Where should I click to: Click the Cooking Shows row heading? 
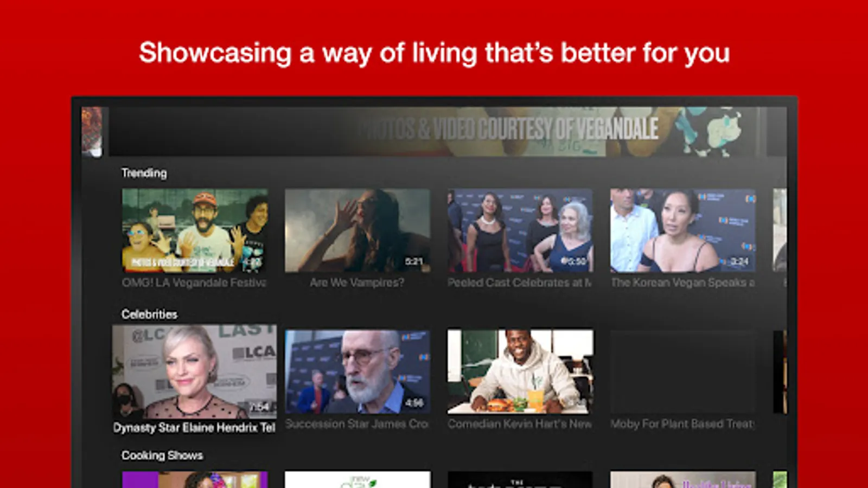pyautogui.click(x=162, y=455)
